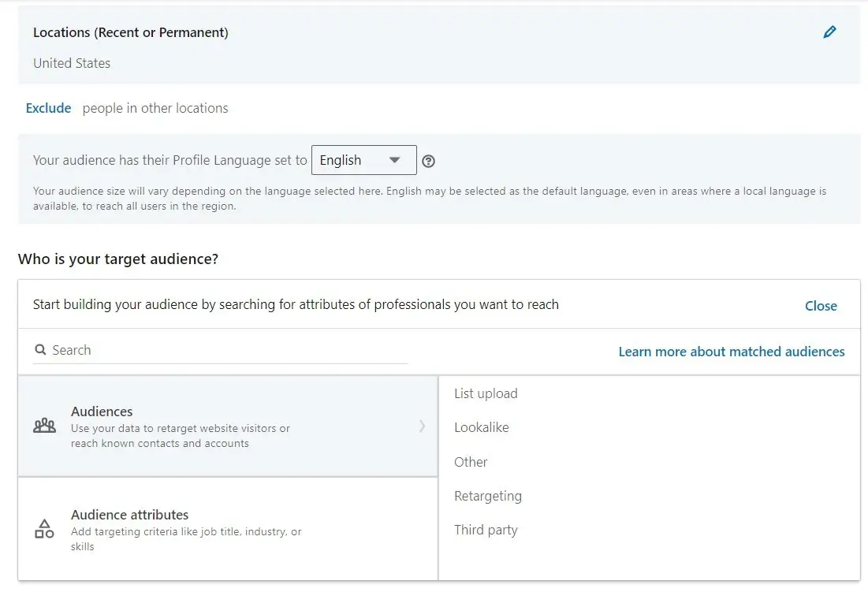Click the people group icon for Audiences
This screenshot has height=592, width=868.
pos(45,426)
